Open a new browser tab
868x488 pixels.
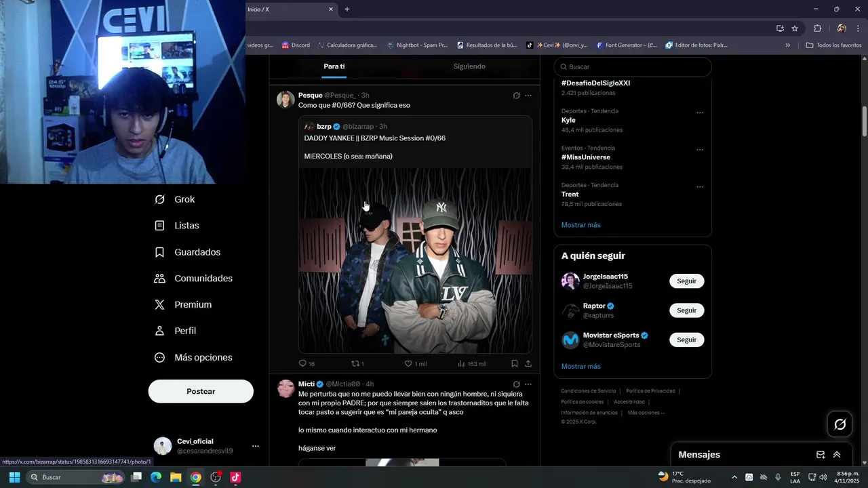tap(347, 9)
